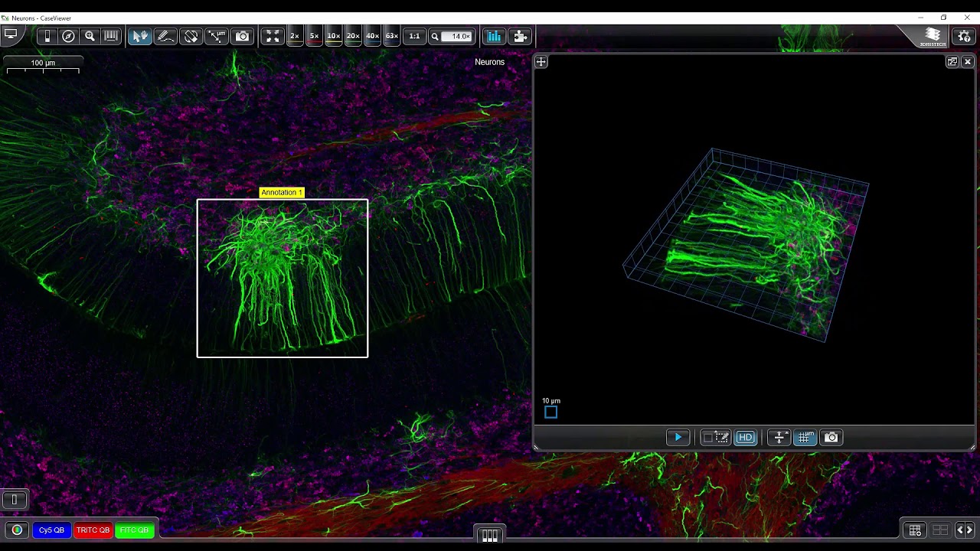Adjust the Z-spacing tool in 3D view
The image size is (980, 551).
tap(779, 437)
